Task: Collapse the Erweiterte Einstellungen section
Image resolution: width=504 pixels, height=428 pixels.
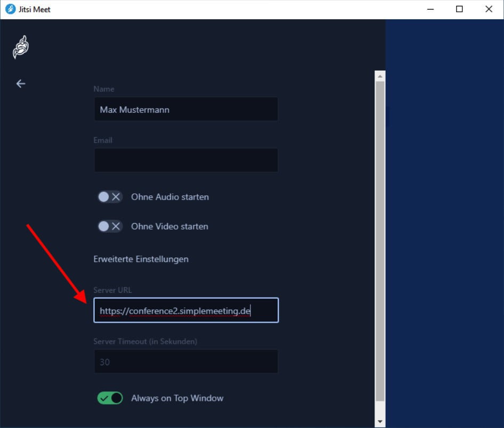Action: (x=141, y=259)
